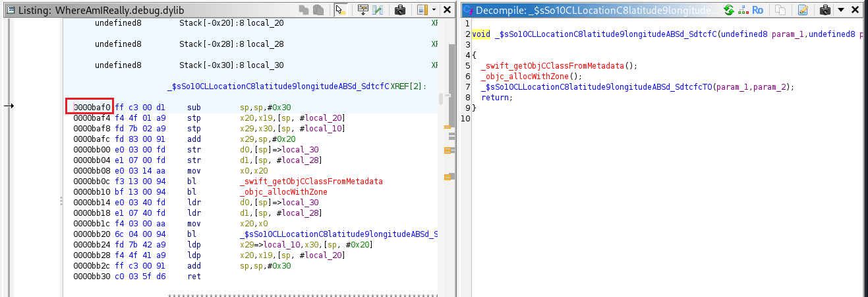
Task: Copy the decompiled code to clipboard
Action: pyautogui.click(x=780, y=10)
